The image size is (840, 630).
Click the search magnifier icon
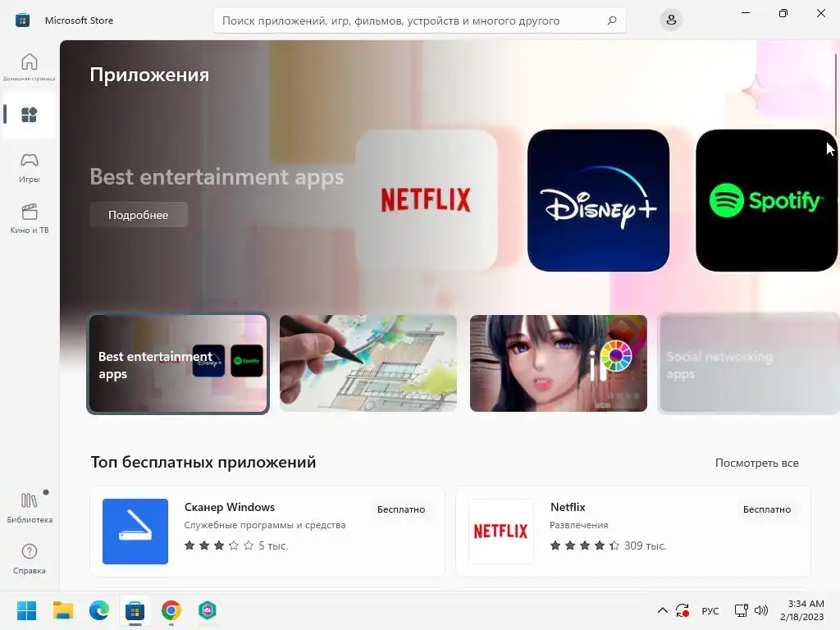coord(612,21)
